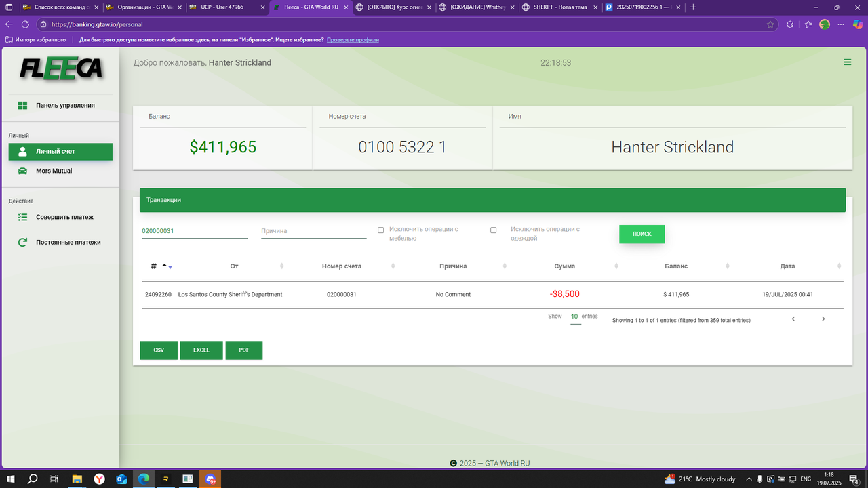Sort by the Дата column arrows

(839, 266)
